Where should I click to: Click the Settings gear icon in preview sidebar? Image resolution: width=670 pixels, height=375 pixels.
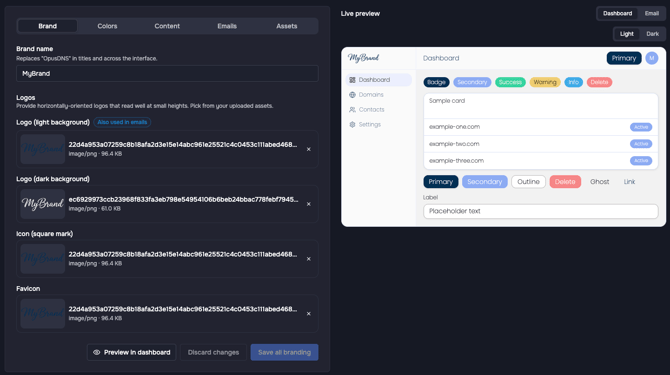(352, 125)
